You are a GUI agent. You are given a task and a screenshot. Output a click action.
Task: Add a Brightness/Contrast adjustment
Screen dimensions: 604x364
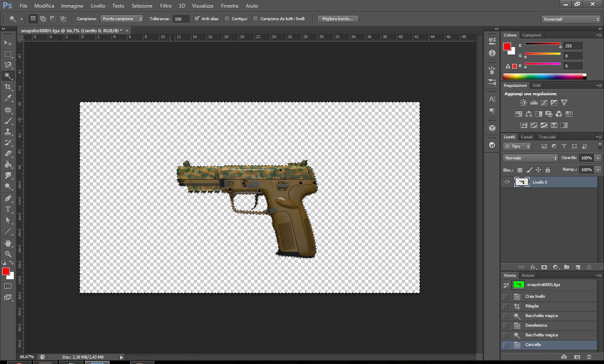point(523,102)
